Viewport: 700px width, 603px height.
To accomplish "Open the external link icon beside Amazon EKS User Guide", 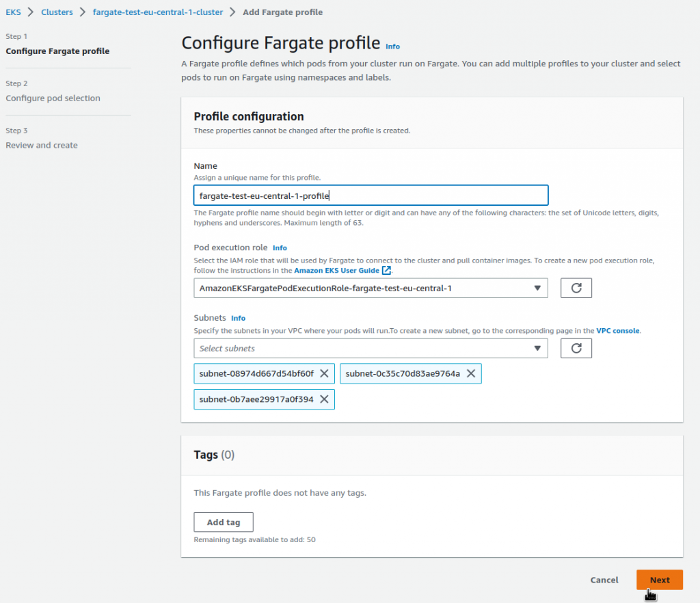I will click(x=386, y=270).
